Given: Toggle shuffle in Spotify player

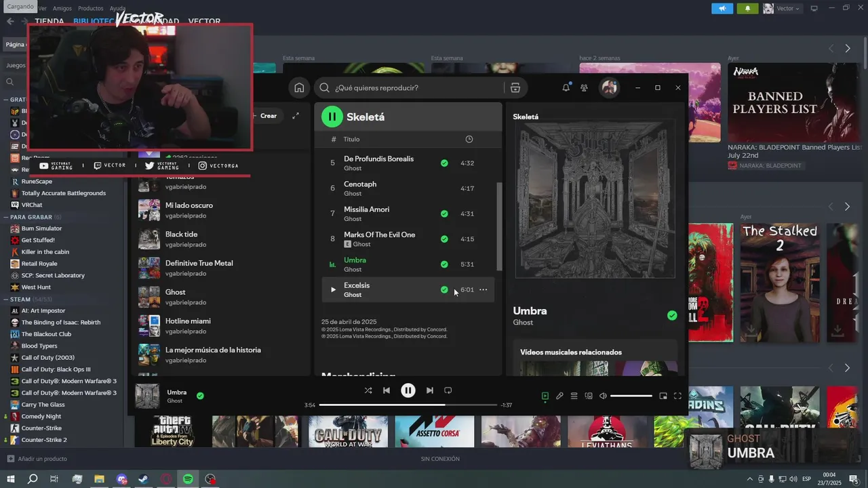Looking at the screenshot, I should (x=368, y=390).
